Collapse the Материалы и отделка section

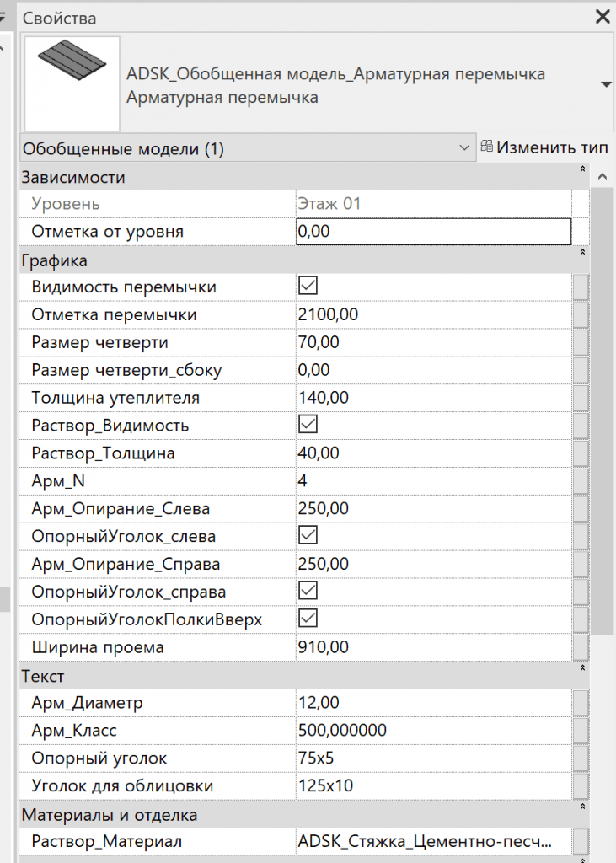click(581, 807)
